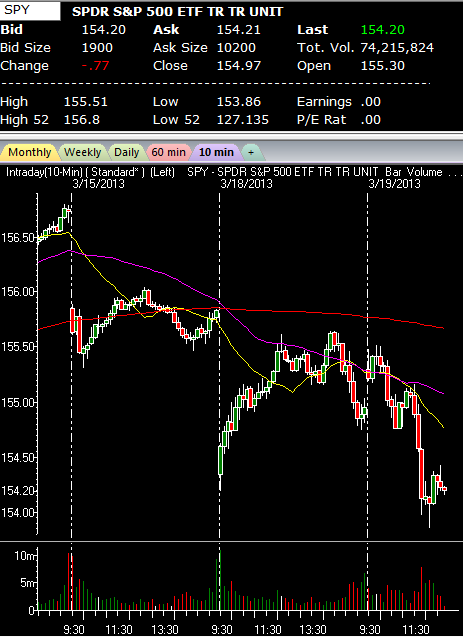Click the 156.00 price axis label

tap(18, 292)
